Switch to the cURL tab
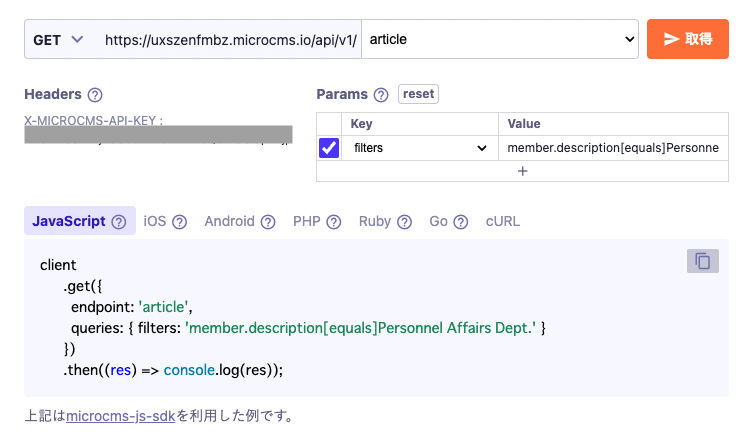This screenshot has width=753, height=436. 502,222
